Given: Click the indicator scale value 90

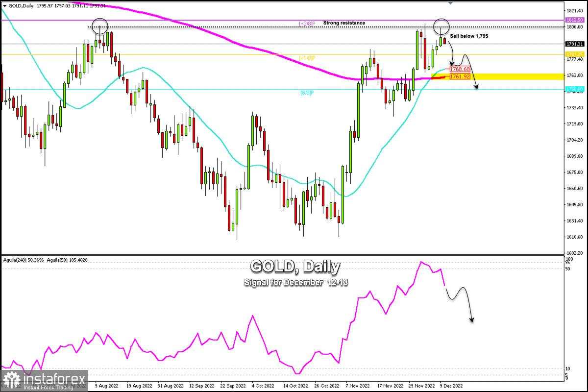Looking at the screenshot, I should (x=568, y=269).
